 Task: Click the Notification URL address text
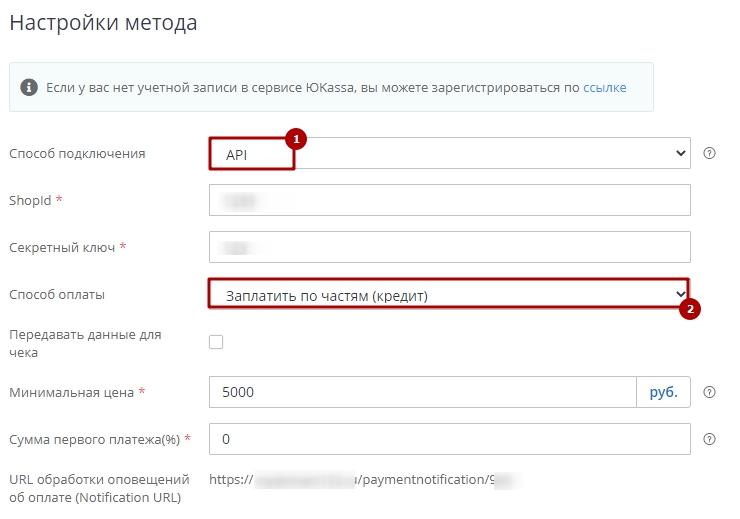pos(366,479)
